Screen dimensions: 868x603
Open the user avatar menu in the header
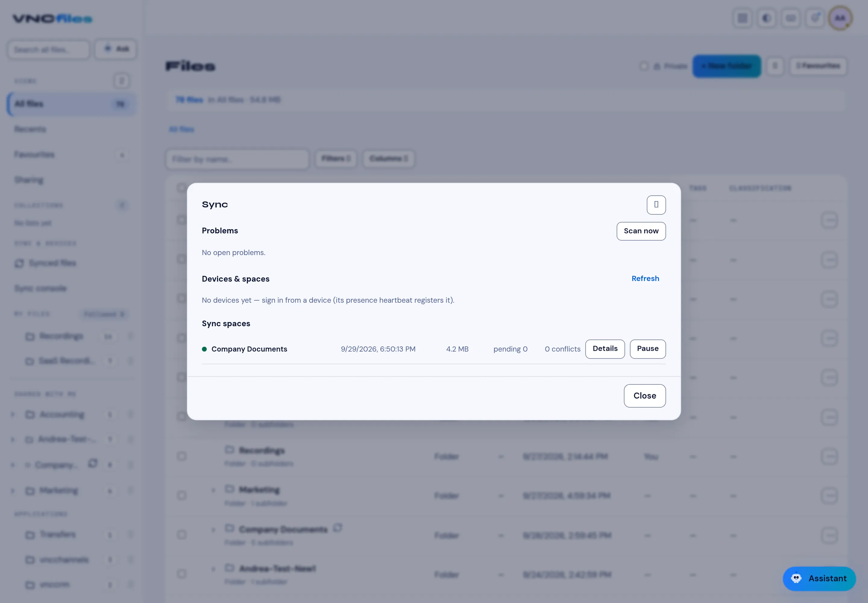840,18
